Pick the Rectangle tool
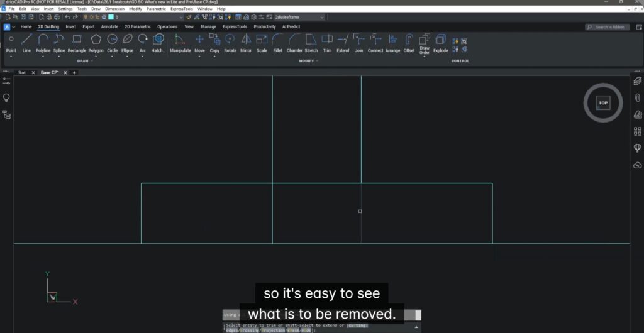The height and width of the screenshot is (333, 644). pyautogui.click(x=77, y=43)
